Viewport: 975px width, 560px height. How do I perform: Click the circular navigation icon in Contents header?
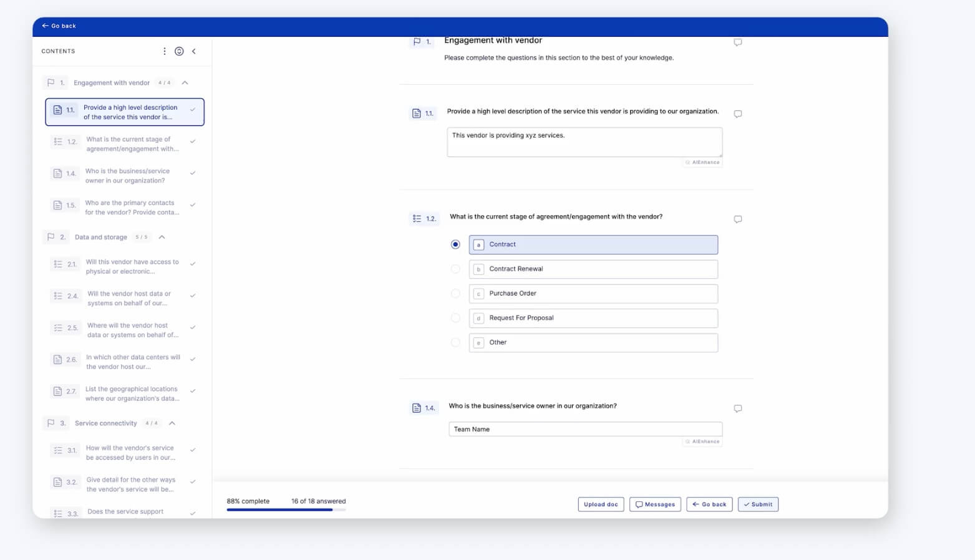[x=179, y=51]
